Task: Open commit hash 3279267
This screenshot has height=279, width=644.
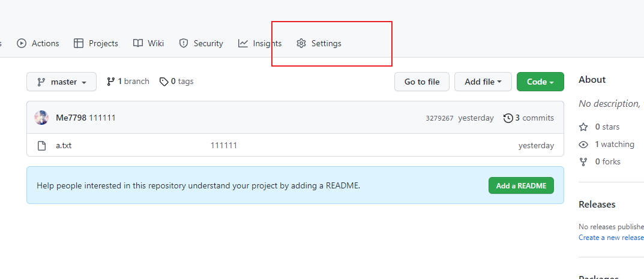Action: pos(439,118)
